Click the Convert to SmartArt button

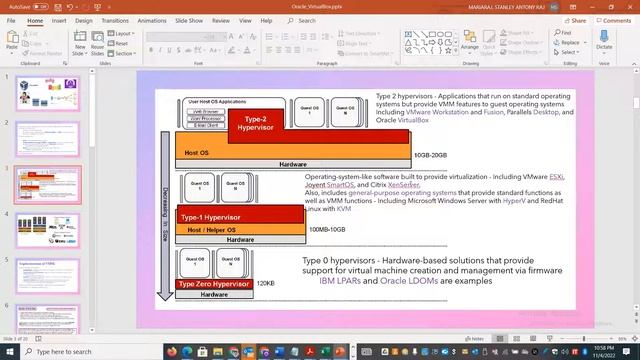click(364, 53)
